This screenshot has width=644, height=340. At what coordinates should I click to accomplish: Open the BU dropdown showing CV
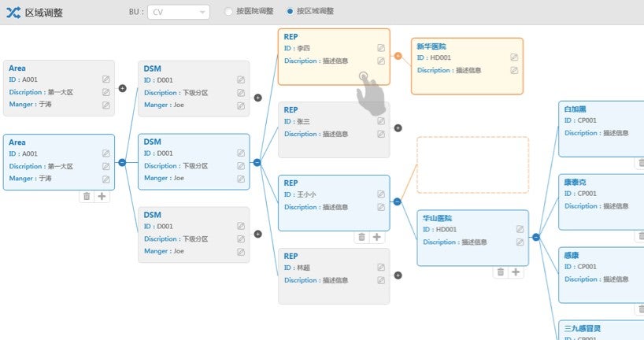coord(178,12)
